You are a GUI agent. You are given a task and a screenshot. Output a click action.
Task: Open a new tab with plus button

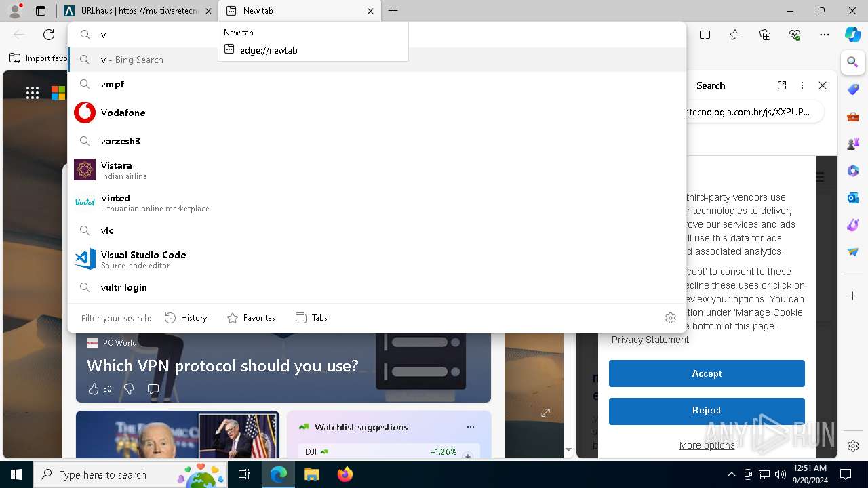393,11
